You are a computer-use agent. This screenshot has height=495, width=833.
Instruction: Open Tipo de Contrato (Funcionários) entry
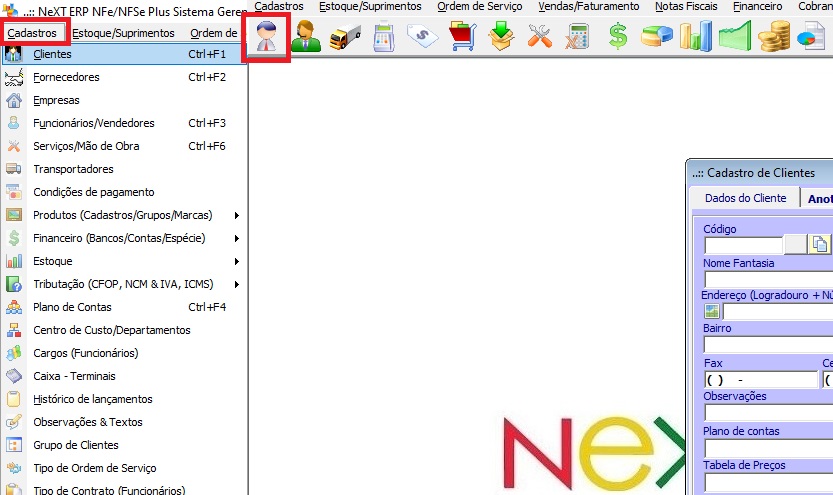click(125, 489)
